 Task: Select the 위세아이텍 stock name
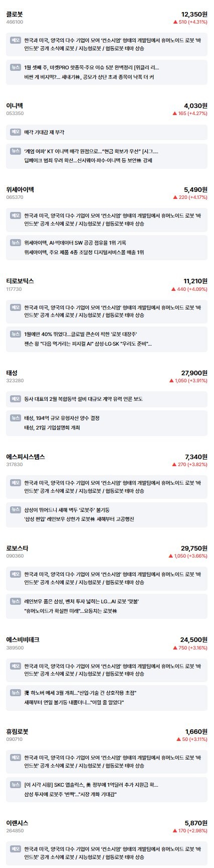(20, 189)
